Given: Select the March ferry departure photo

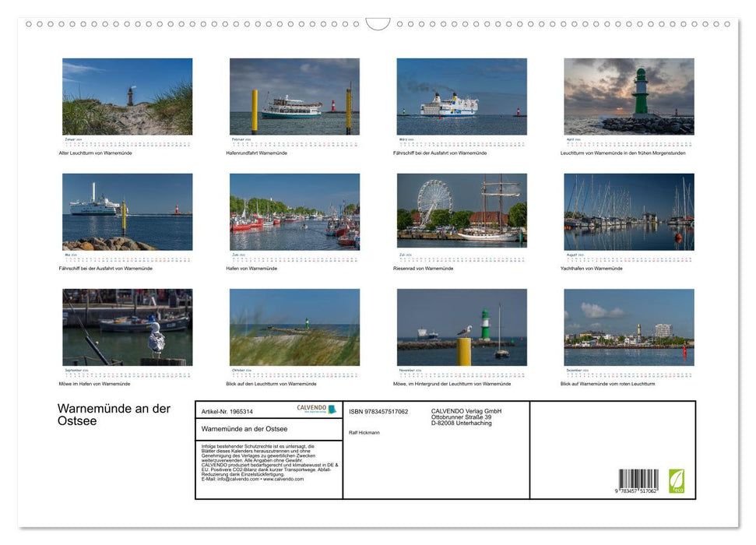Looking at the screenshot, I should point(462,95).
